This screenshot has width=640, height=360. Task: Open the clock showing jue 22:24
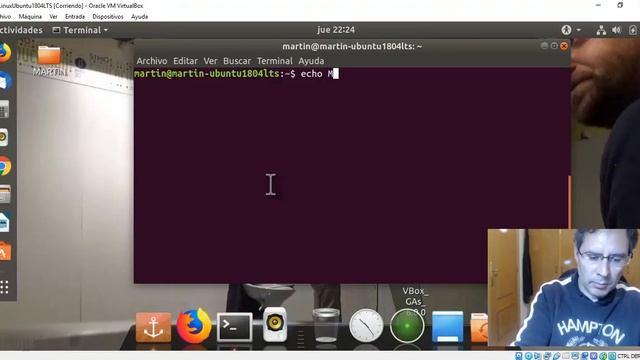tap(336, 30)
